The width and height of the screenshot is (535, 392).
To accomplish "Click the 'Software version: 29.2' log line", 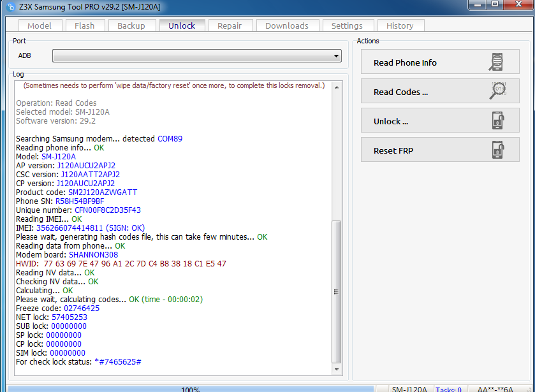I will (56, 121).
